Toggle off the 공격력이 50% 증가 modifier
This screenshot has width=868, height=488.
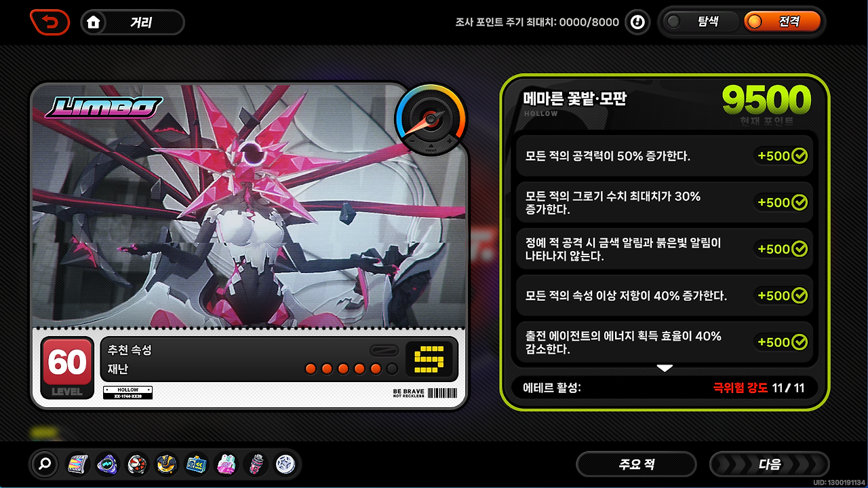(x=800, y=155)
